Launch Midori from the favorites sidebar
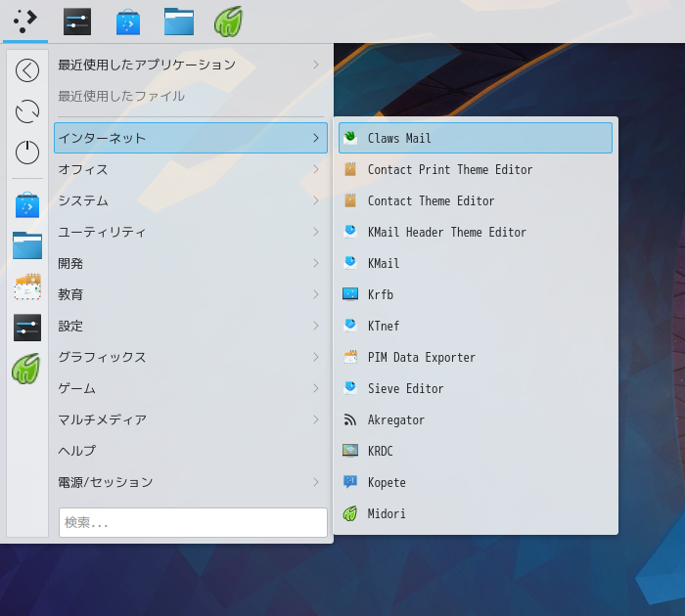Image resolution: width=685 pixels, height=616 pixels. (x=26, y=369)
